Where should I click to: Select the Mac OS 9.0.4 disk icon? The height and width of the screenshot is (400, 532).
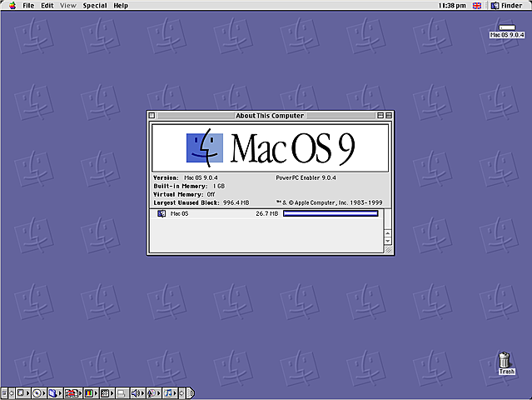507,27
